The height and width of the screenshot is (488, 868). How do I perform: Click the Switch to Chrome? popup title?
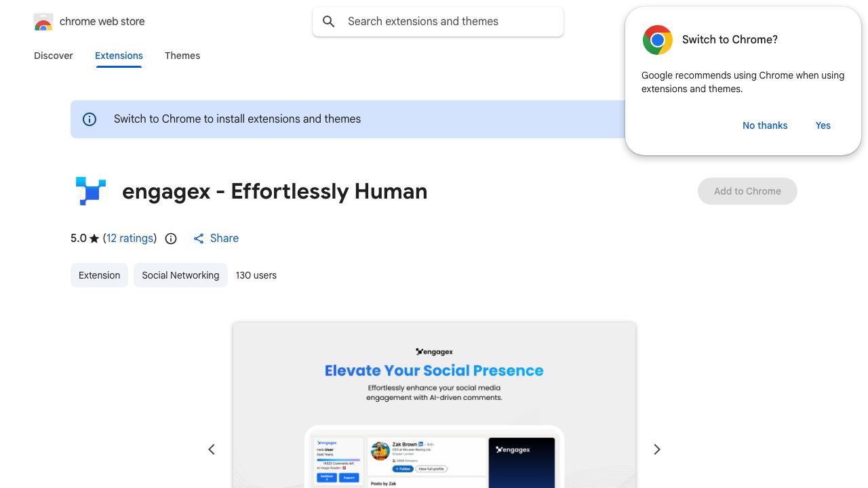pyautogui.click(x=730, y=39)
